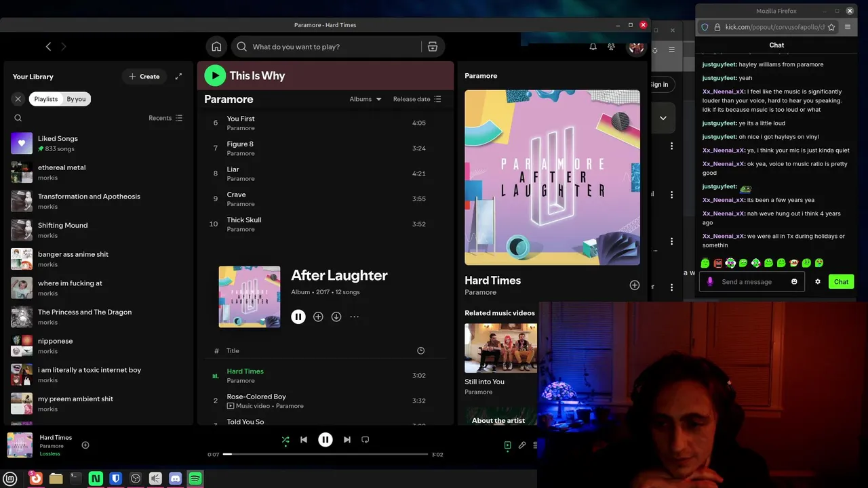Open the Firefox hamburger menu
This screenshot has width=868, height=488.
click(x=848, y=27)
